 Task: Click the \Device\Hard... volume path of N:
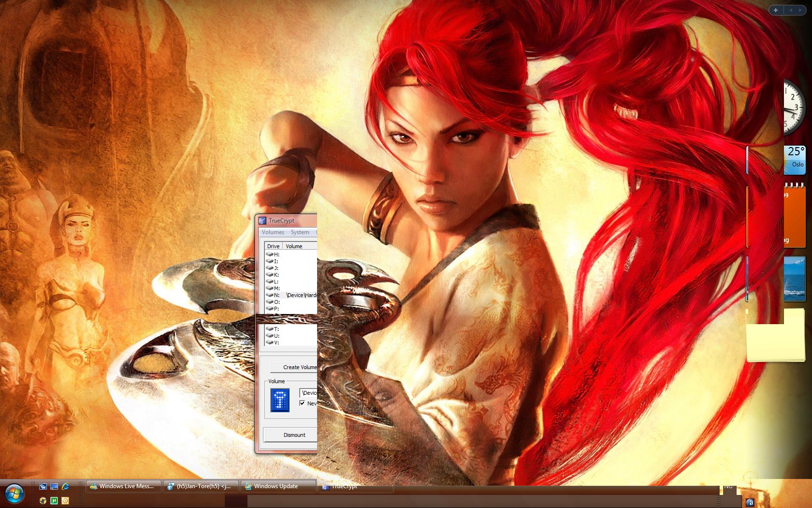pyautogui.click(x=302, y=295)
